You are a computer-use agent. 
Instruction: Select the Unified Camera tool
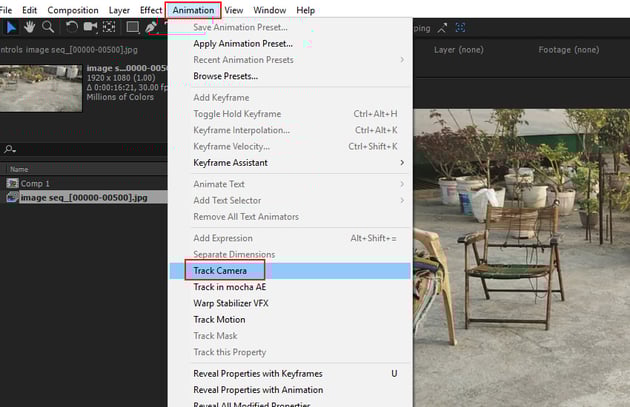[x=90, y=27]
